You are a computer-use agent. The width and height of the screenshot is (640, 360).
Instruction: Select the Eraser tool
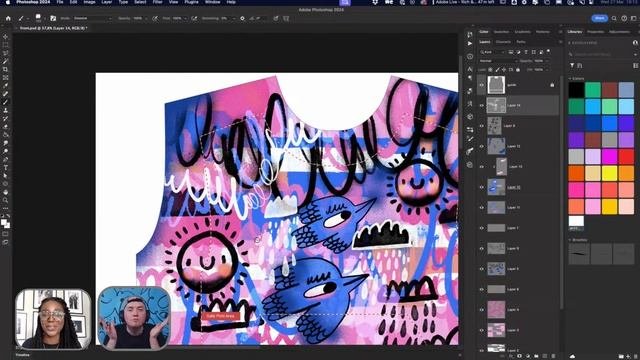click(5, 127)
